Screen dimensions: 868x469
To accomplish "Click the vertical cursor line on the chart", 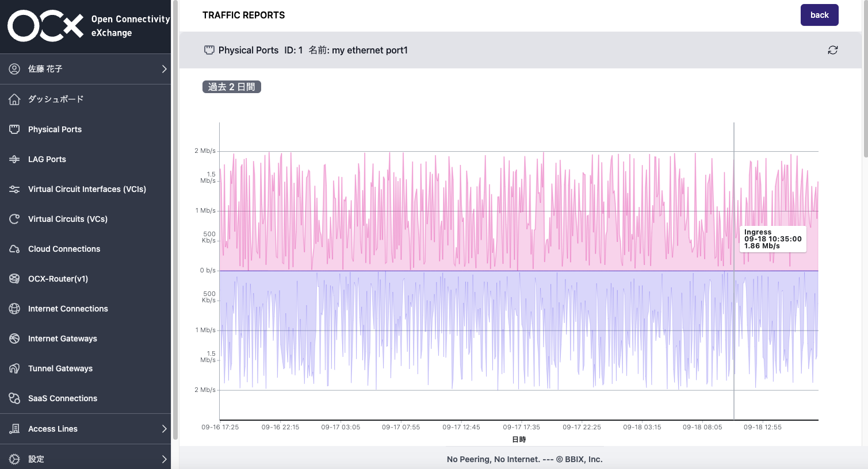I will click(734, 271).
